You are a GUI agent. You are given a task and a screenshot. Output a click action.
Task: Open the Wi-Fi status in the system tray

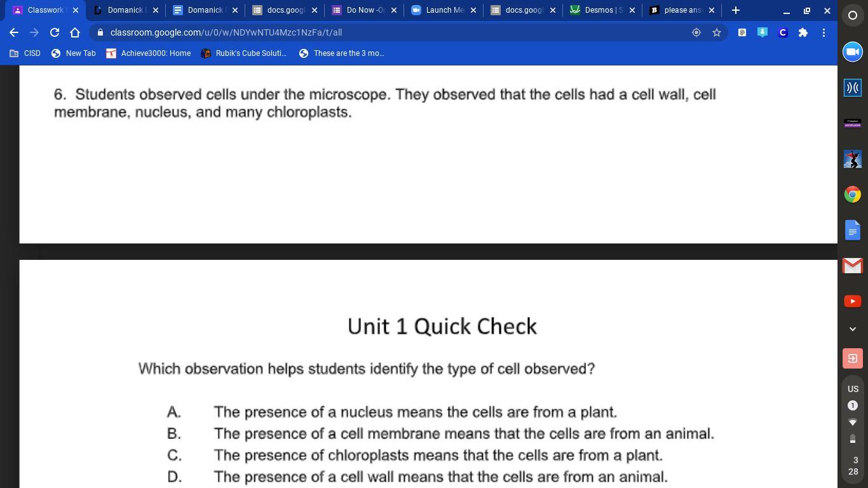coord(853,422)
